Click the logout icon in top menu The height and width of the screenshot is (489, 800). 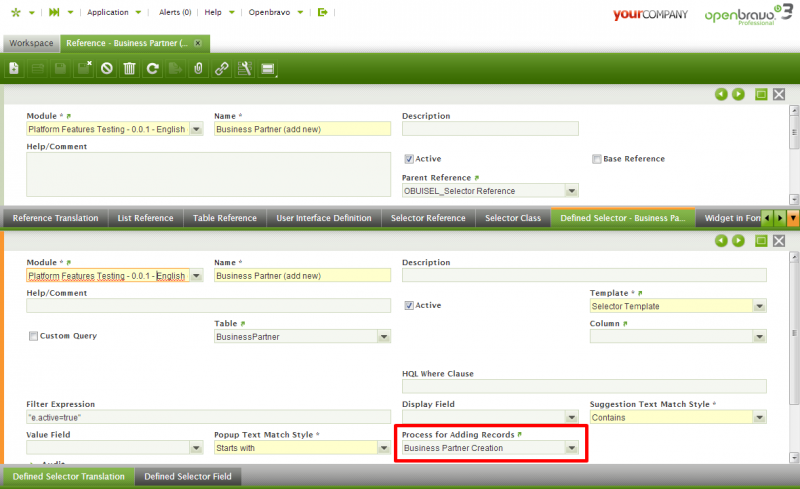322,12
